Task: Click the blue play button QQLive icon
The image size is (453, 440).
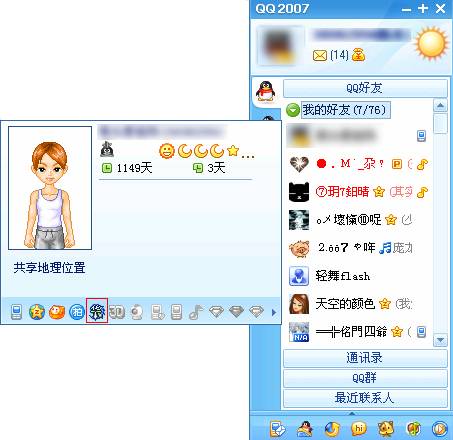Action: 439,429
